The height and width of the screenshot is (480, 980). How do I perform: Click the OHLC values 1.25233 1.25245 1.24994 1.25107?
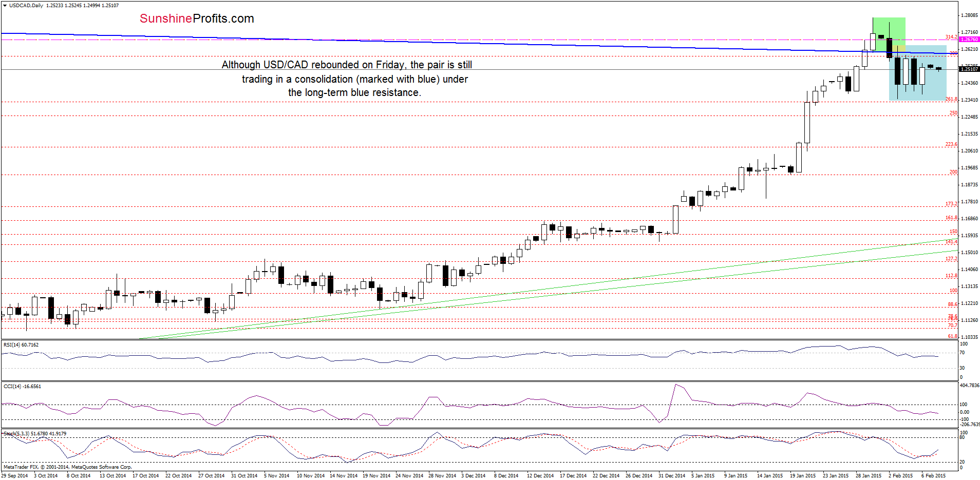point(83,6)
